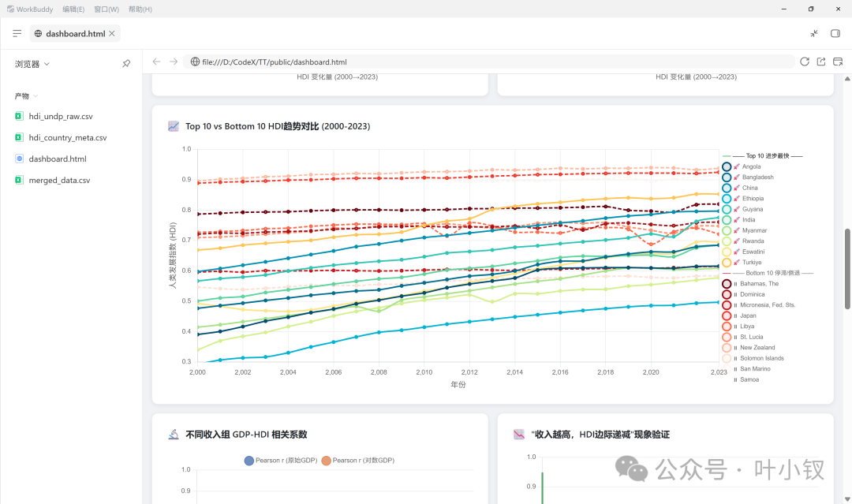This screenshot has width=852, height=504.
Task: Toggle Japan series in chart legend
Action: pos(739,315)
